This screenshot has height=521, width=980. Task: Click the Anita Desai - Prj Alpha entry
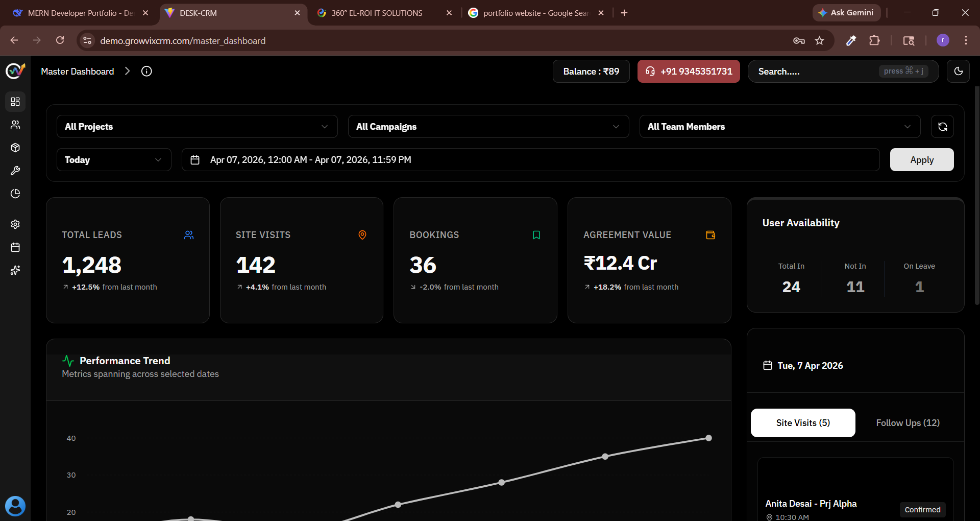pos(811,504)
